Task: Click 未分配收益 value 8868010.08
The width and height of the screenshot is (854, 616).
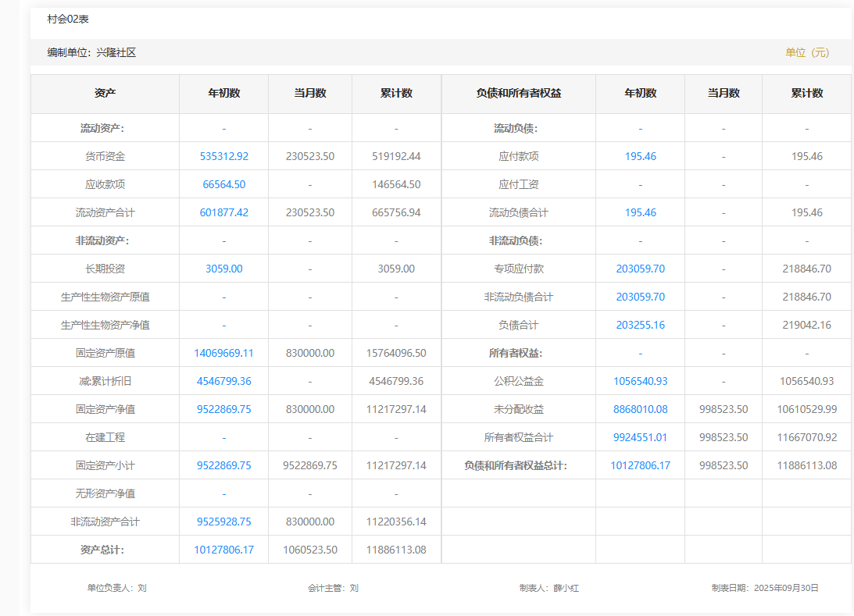Action: click(x=640, y=409)
